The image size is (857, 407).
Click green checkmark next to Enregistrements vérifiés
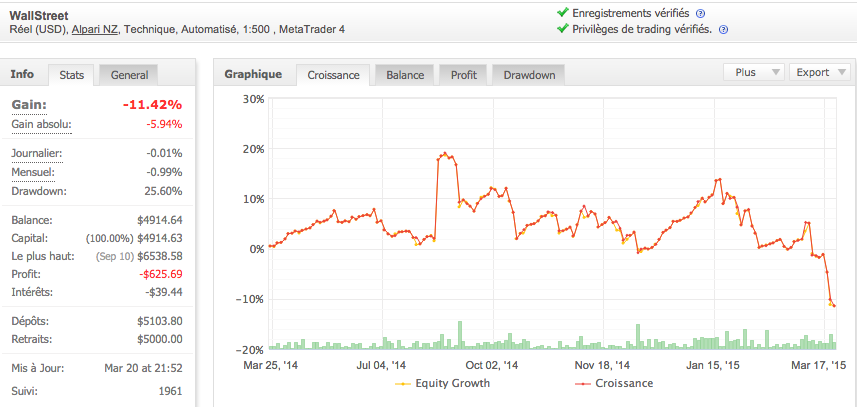point(562,13)
